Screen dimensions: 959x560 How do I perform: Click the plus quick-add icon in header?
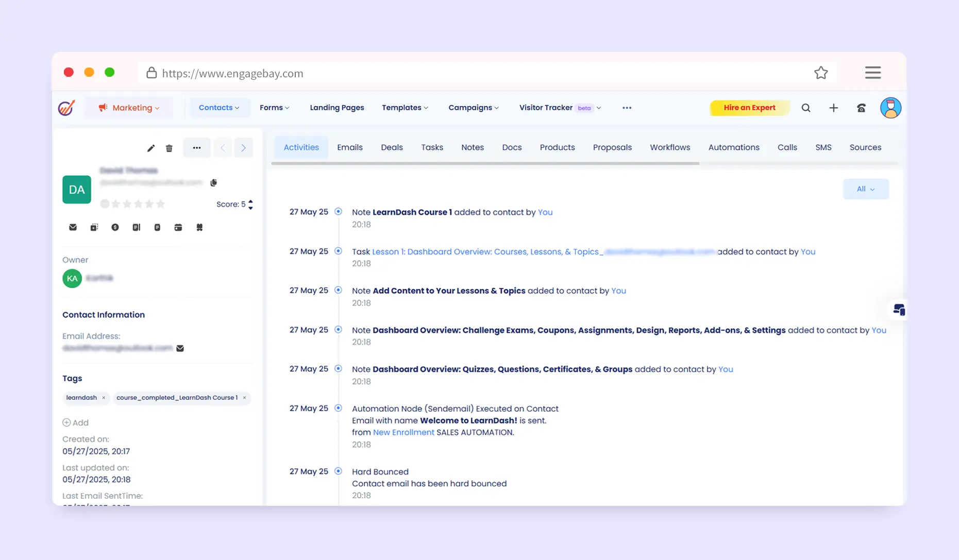pyautogui.click(x=833, y=108)
